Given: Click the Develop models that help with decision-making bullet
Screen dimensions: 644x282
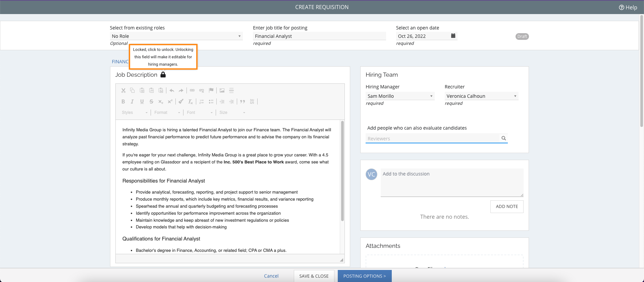Looking at the screenshot, I should tap(181, 227).
